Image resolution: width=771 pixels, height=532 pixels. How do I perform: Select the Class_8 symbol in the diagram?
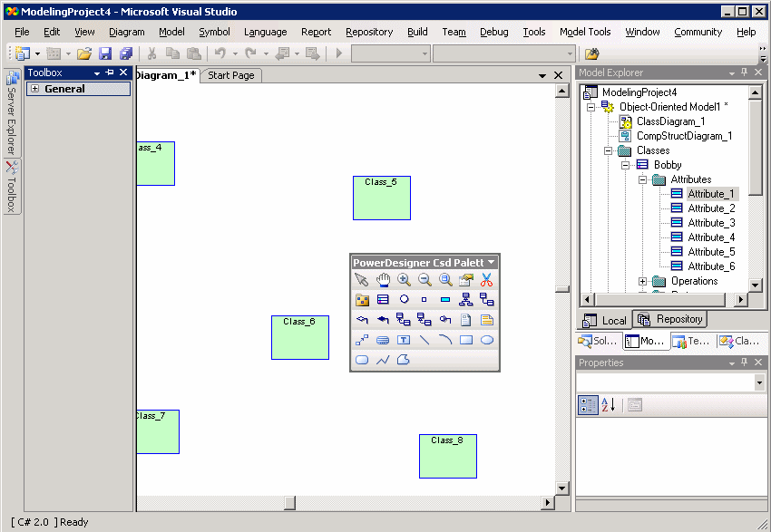448,457
